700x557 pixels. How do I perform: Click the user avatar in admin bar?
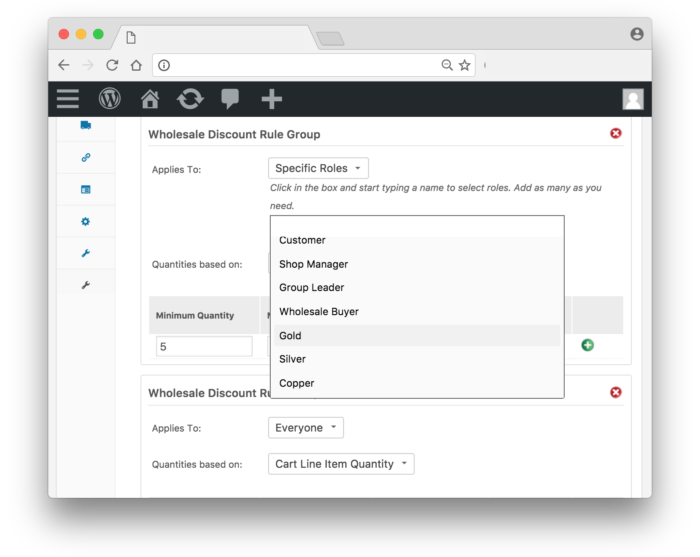[632, 99]
